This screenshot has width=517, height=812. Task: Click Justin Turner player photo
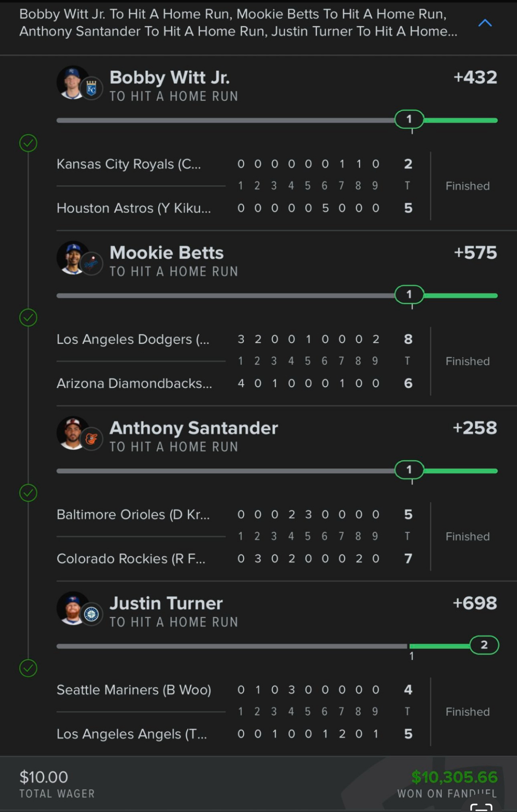73,608
